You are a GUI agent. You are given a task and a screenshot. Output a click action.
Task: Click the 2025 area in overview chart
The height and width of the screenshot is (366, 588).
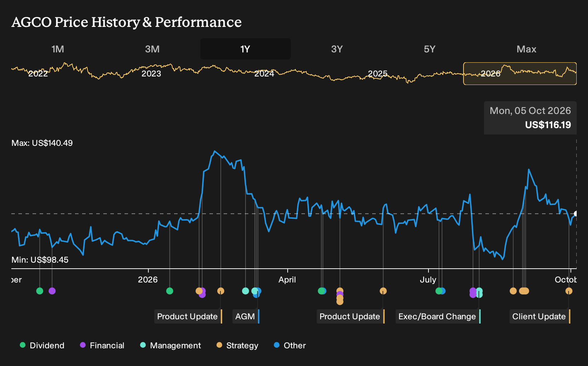click(x=378, y=74)
